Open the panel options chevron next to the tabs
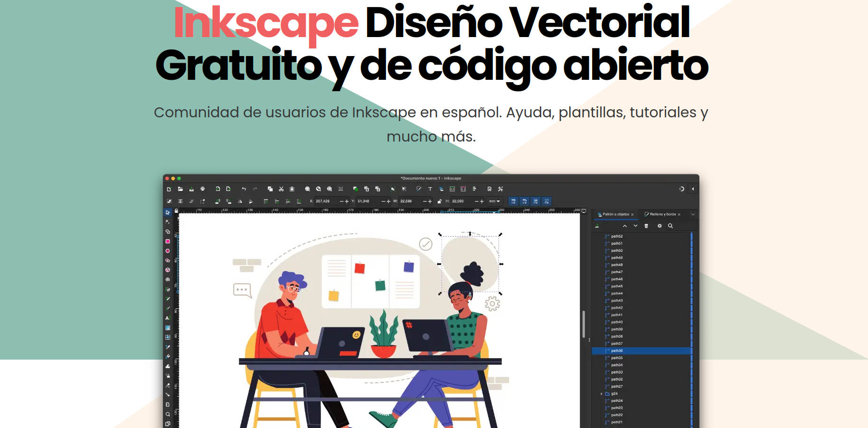 [x=694, y=214]
